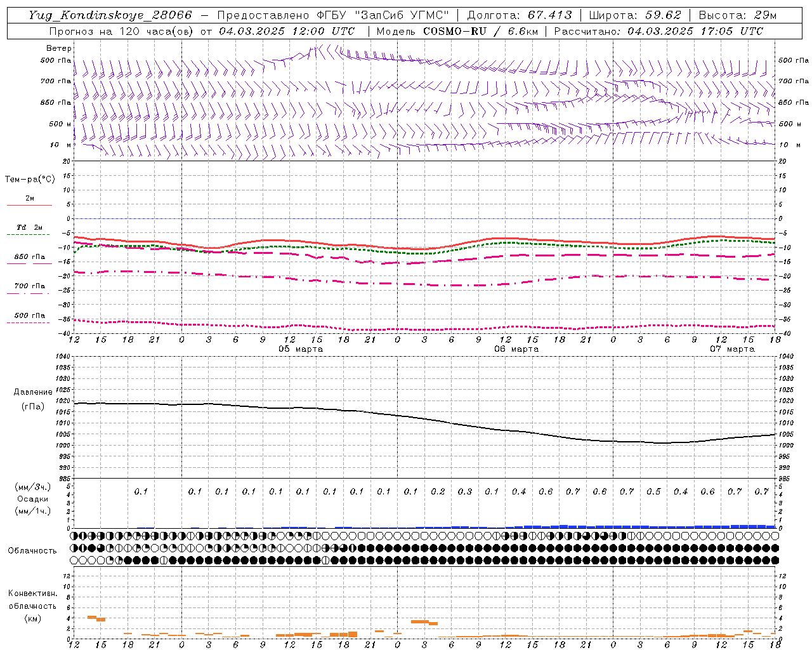Click the (гПа) unit label under Давление
The image size is (812, 650).
[x=33, y=406]
